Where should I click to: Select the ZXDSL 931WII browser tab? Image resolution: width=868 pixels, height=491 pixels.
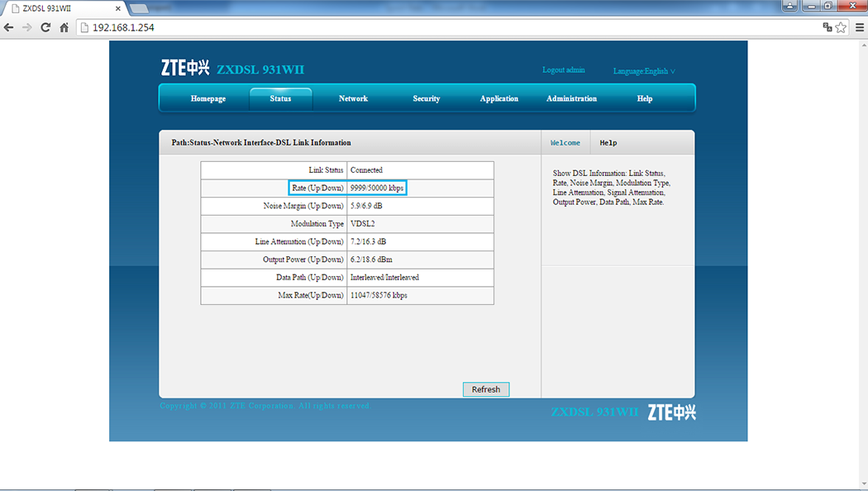point(63,8)
